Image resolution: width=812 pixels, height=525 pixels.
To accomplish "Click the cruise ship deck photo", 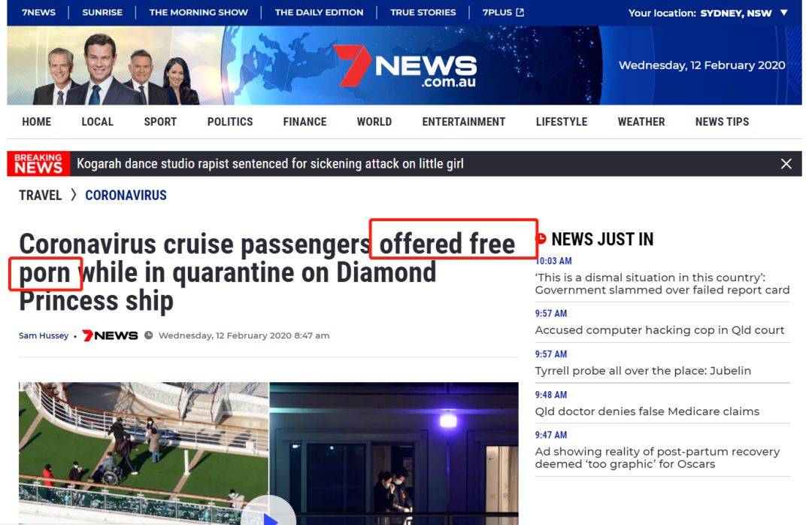I will (x=144, y=454).
